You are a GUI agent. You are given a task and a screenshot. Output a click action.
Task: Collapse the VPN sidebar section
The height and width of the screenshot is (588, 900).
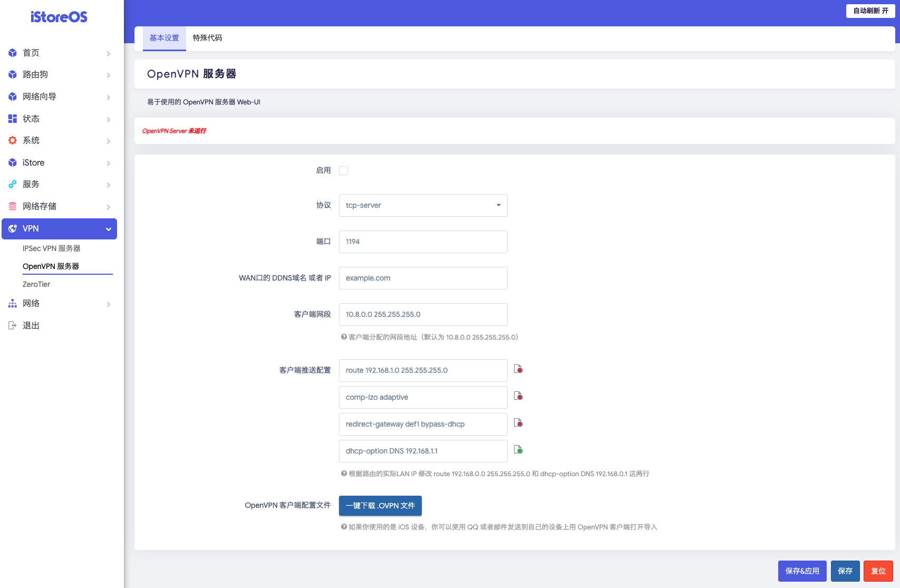click(108, 229)
